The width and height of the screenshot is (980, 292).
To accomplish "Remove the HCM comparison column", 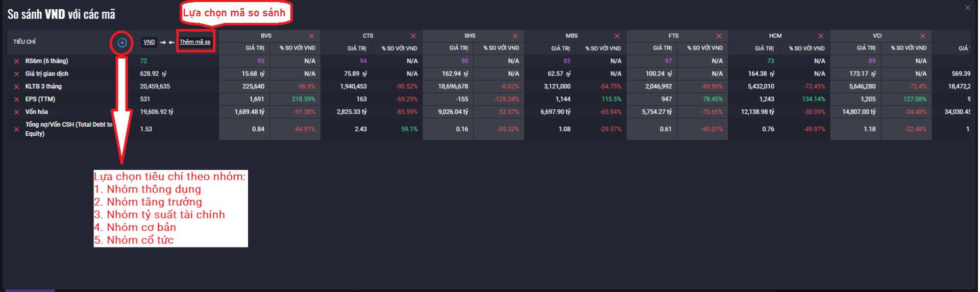I will tap(821, 36).
